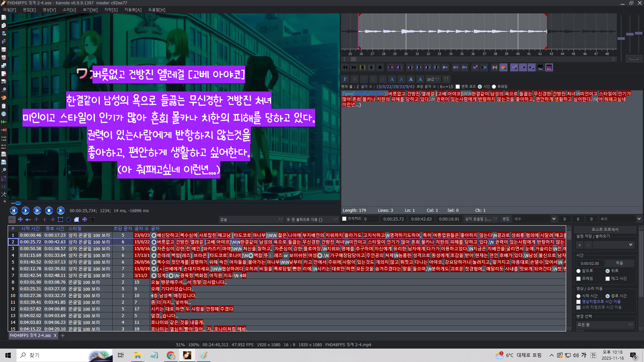Click the shield tag icon beside an2
644x362 pixels.
coord(446,79)
